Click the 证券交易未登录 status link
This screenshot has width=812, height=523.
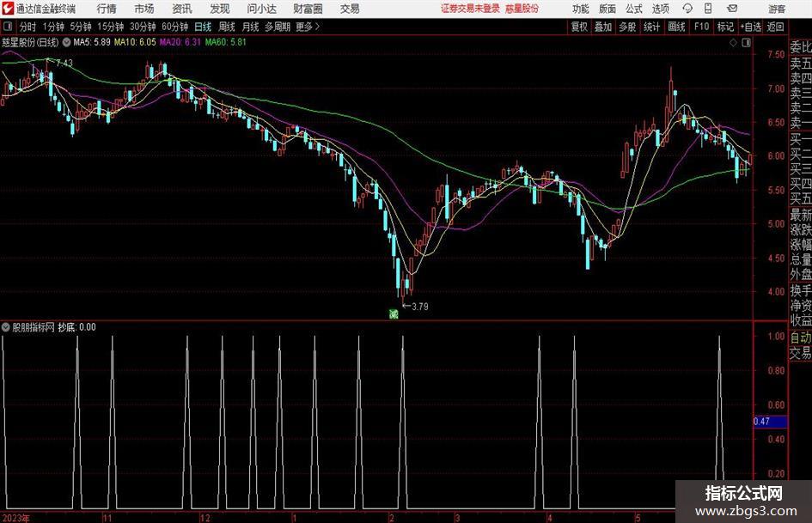[x=470, y=9]
